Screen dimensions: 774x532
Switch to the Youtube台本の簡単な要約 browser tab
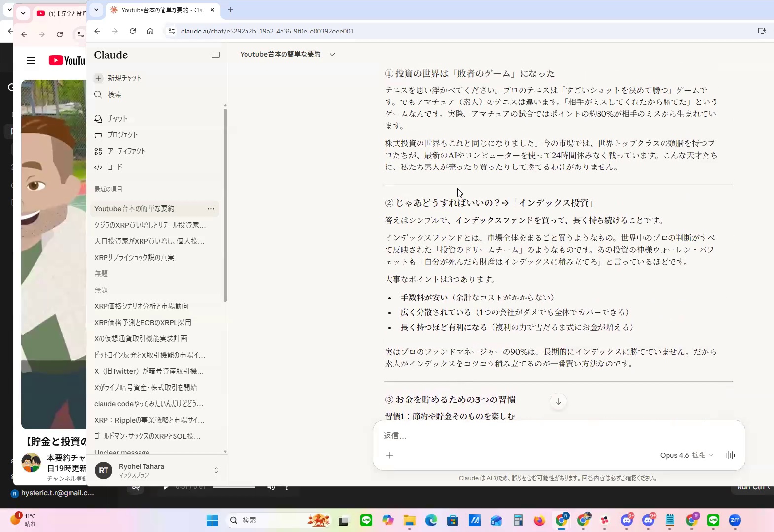pyautogui.click(x=163, y=10)
